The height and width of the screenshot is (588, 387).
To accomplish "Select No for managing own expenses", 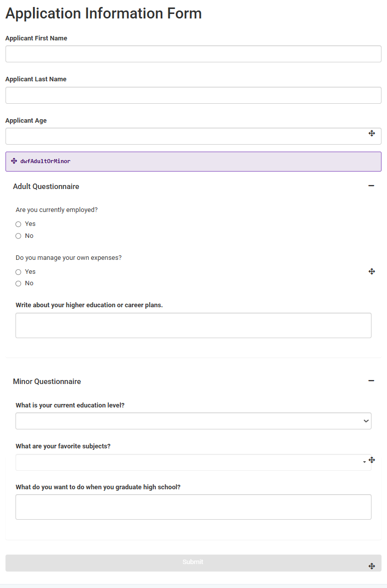I will [18, 284].
